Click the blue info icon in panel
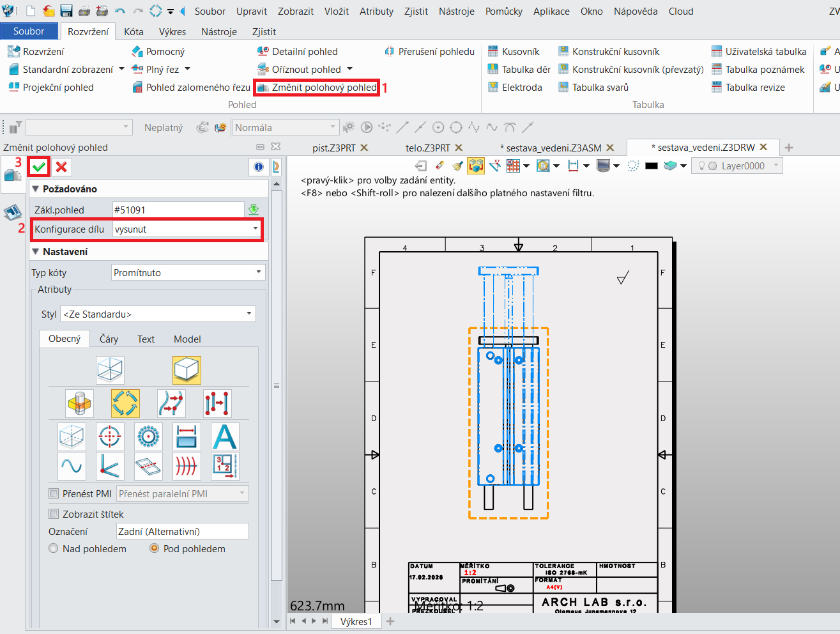This screenshot has width=840, height=634. point(258,167)
